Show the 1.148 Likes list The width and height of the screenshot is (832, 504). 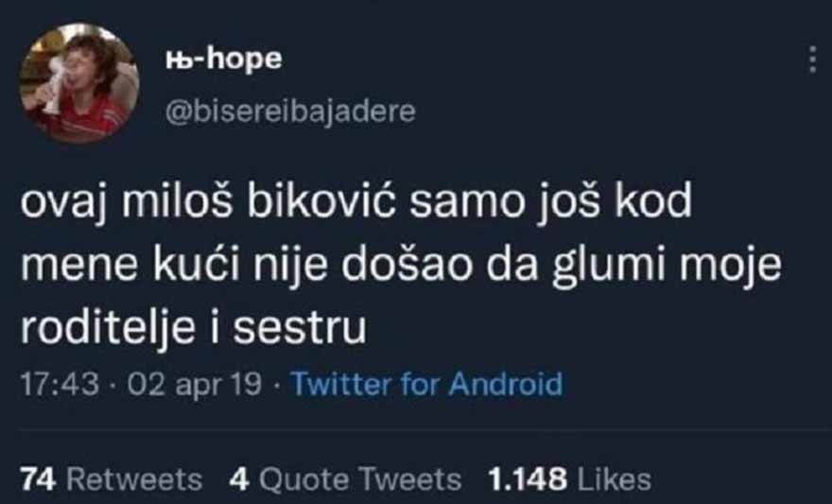[x=569, y=479]
